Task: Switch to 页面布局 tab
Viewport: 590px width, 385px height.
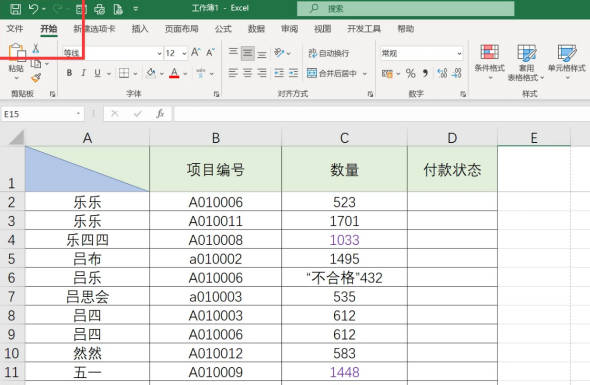Action: pos(181,29)
